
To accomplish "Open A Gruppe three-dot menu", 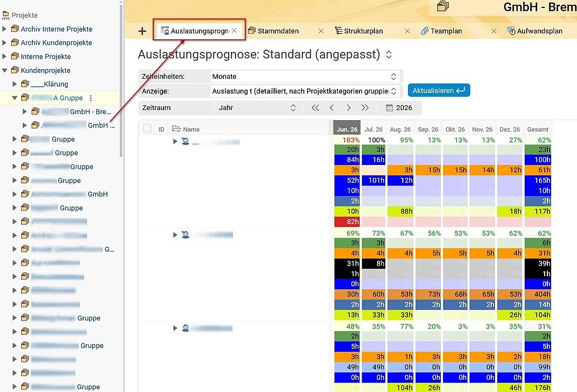I will [x=91, y=98].
